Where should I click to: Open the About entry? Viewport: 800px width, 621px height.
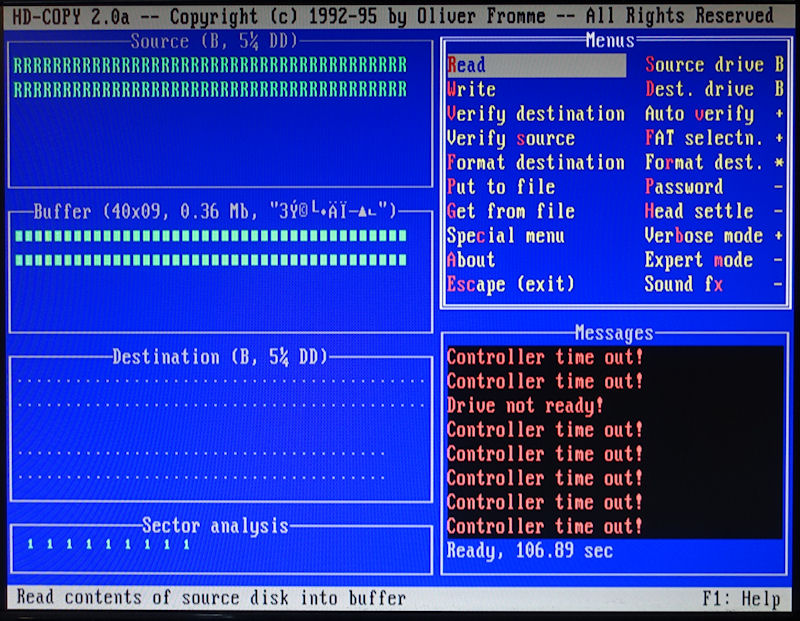point(471,260)
